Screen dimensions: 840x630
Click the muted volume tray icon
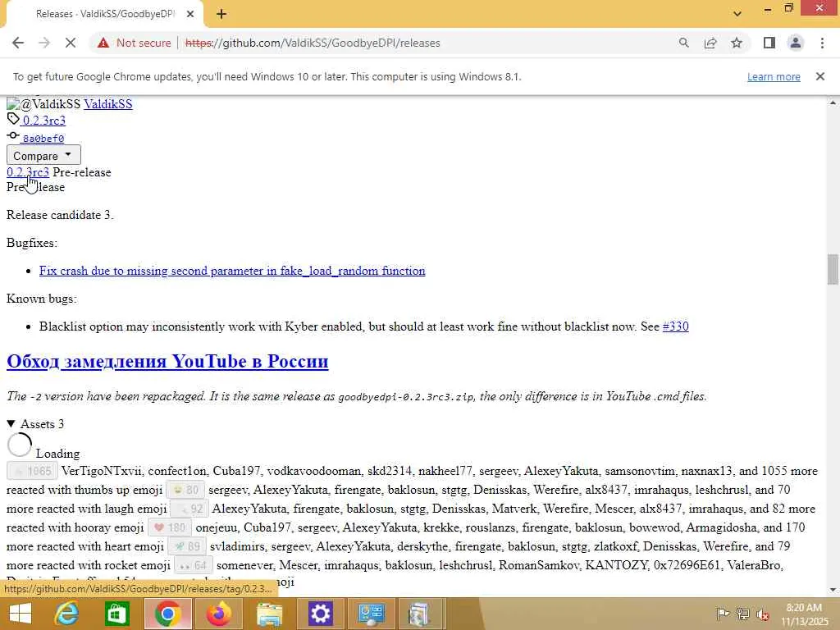pyautogui.click(x=763, y=614)
